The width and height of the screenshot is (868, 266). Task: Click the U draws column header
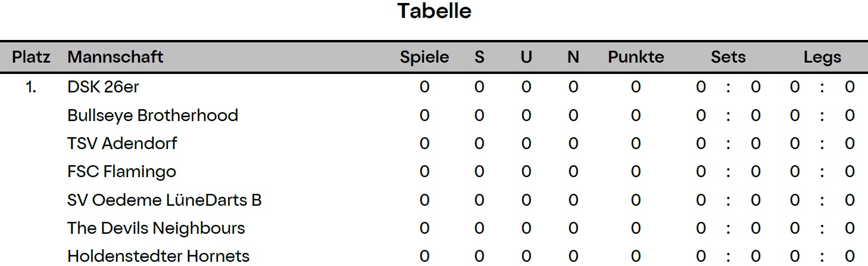click(526, 57)
